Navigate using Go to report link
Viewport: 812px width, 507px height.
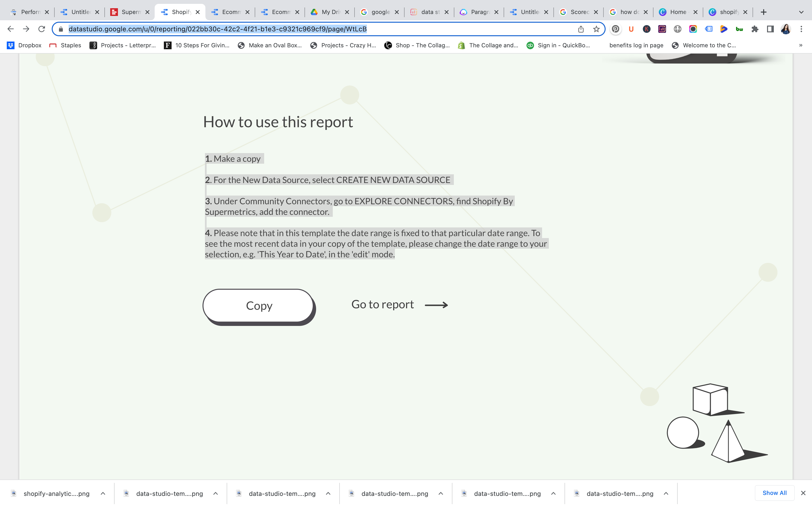(x=399, y=304)
